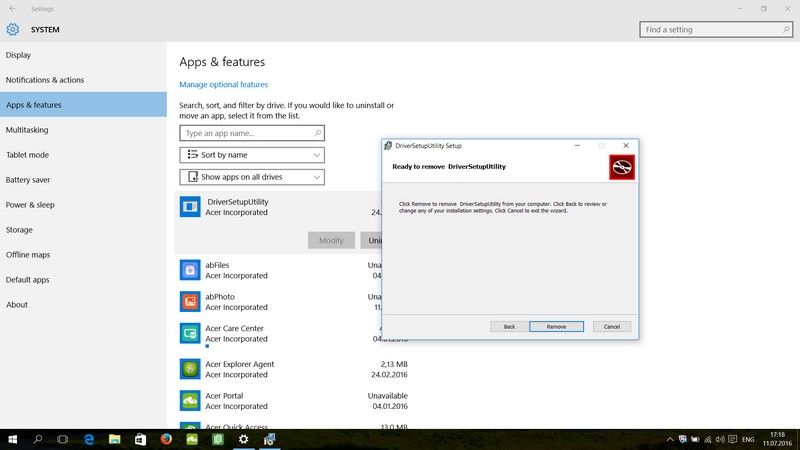The width and height of the screenshot is (800, 450).
Task: Open Task View from the taskbar
Action: (x=63, y=439)
